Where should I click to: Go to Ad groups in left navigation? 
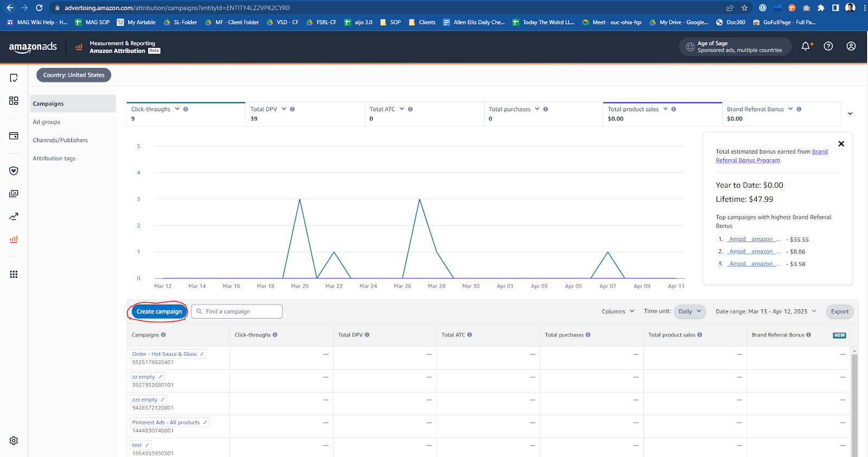(47, 122)
